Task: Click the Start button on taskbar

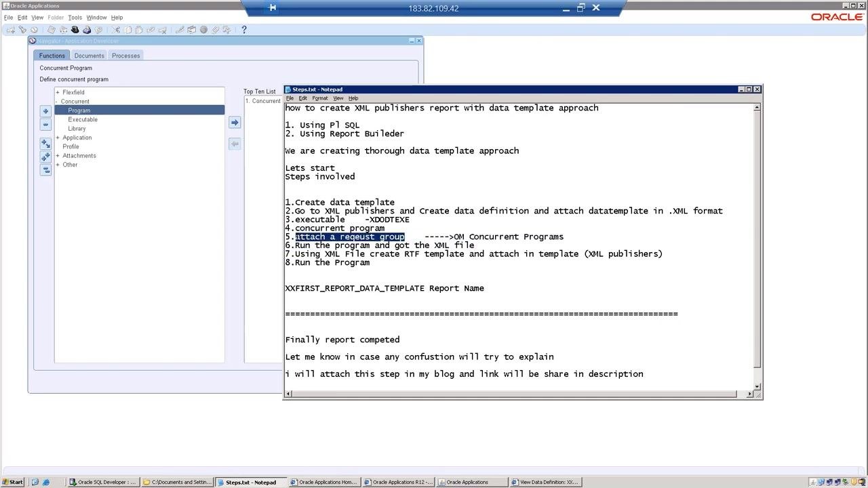Action: point(13,482)
